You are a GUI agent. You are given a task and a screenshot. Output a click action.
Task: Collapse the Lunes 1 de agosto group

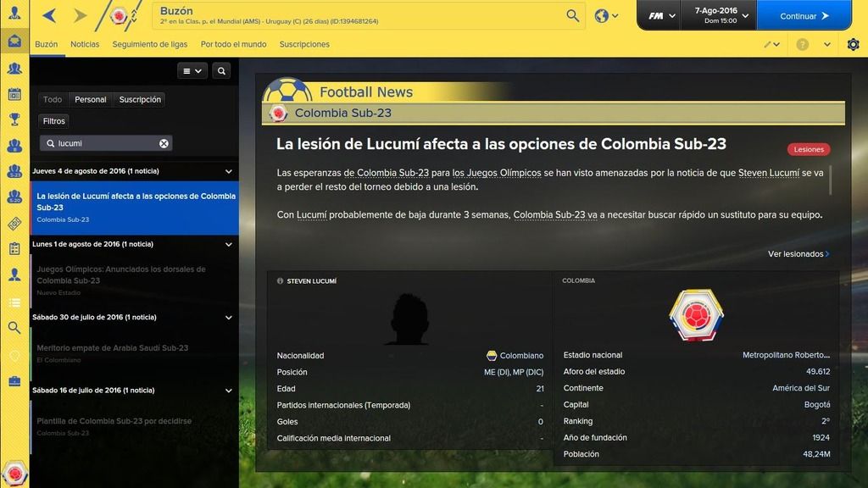coord(229,245)
